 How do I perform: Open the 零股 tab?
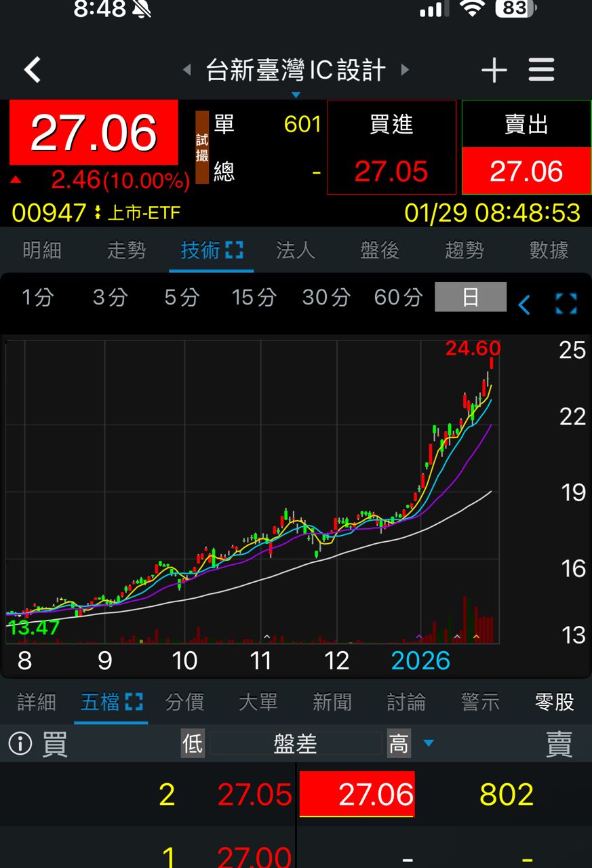coord(554,702)
